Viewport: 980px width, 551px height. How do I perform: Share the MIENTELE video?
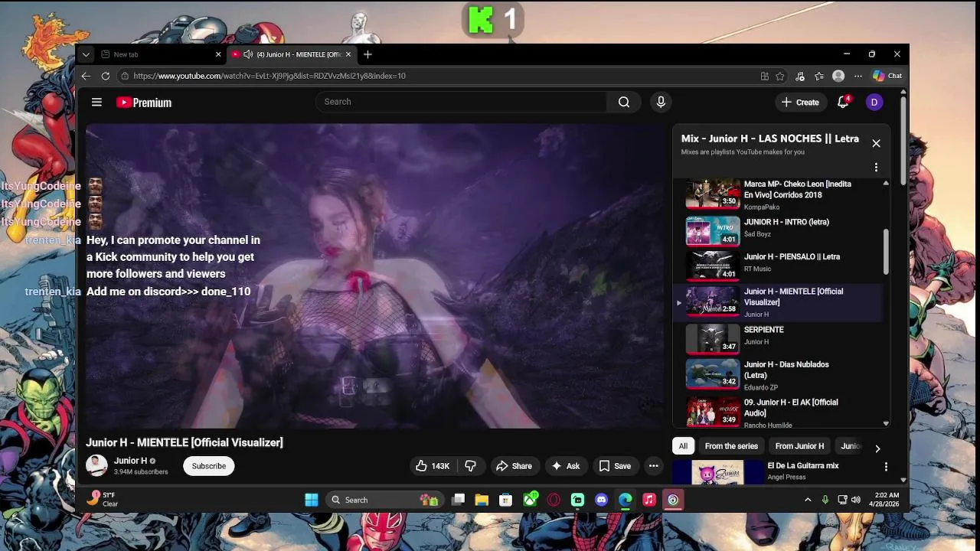[x=514, y=466]
